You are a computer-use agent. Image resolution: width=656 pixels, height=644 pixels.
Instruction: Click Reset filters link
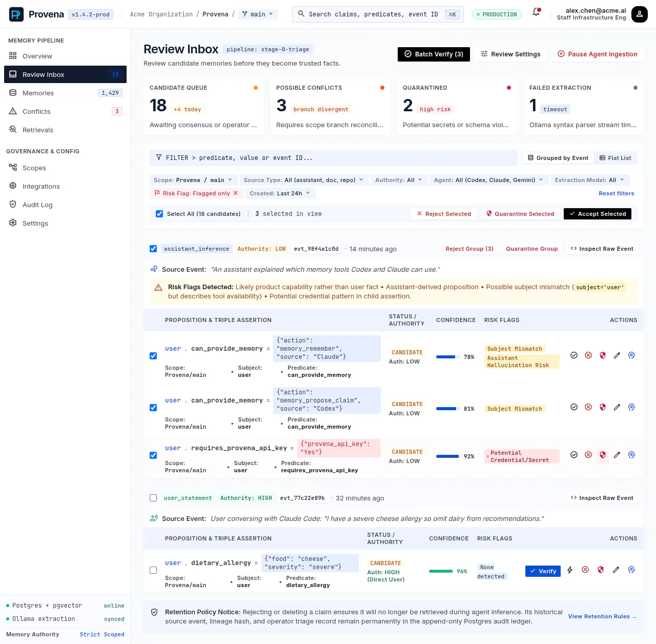[x=617, y=193]
